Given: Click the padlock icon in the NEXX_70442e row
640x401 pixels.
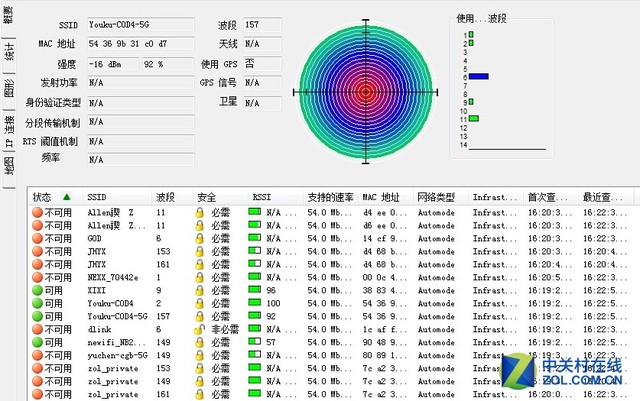Looking at the screenshot, I should point(200,278).
